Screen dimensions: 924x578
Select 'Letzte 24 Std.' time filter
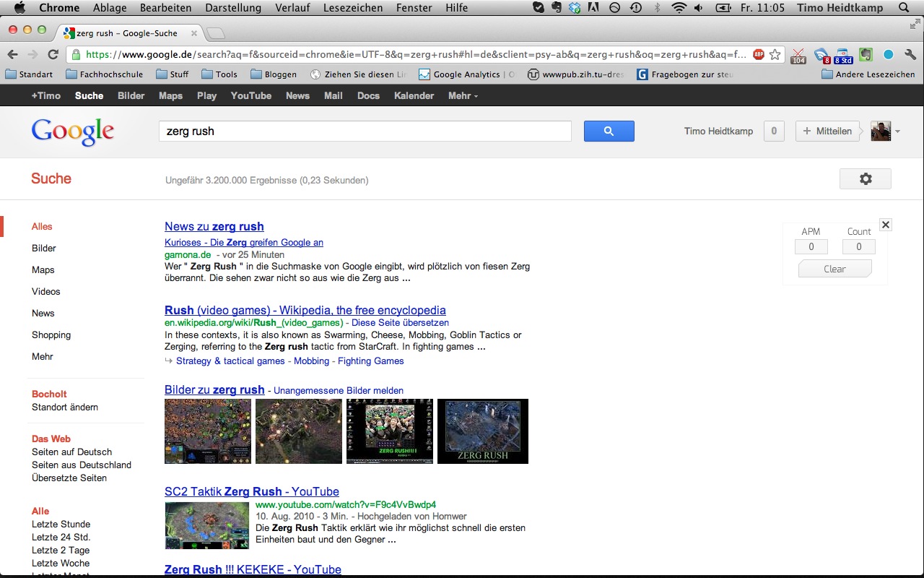(x=61, y=537)
